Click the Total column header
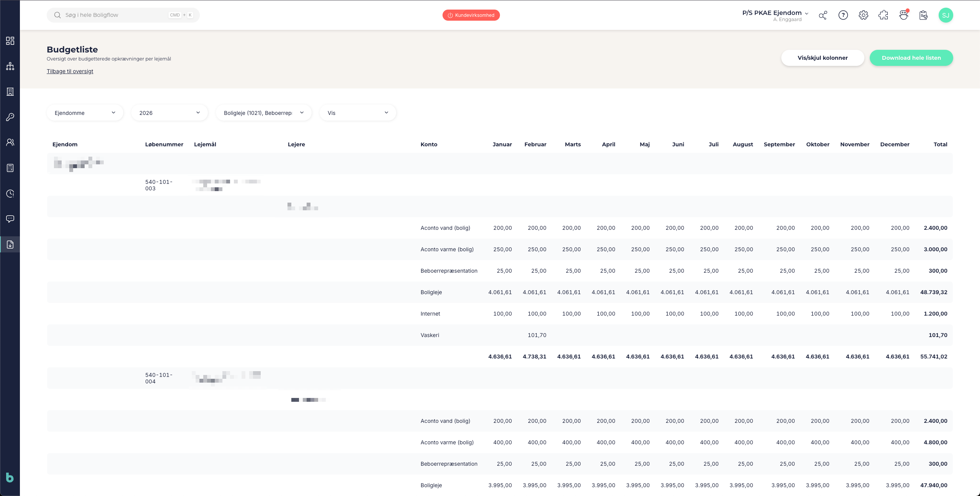The width and height of the screenshot is (980, 496). click(x=940, y=144)
